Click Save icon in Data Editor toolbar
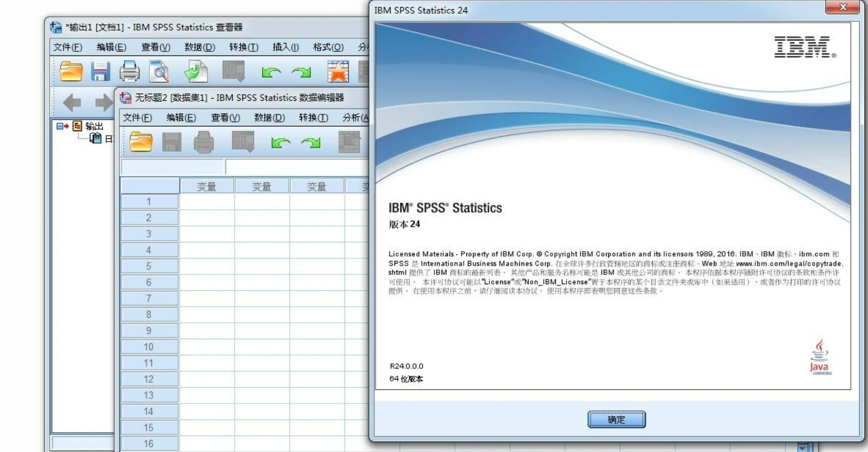Viewport: 868px width, 452px height. tap(172, 142)
